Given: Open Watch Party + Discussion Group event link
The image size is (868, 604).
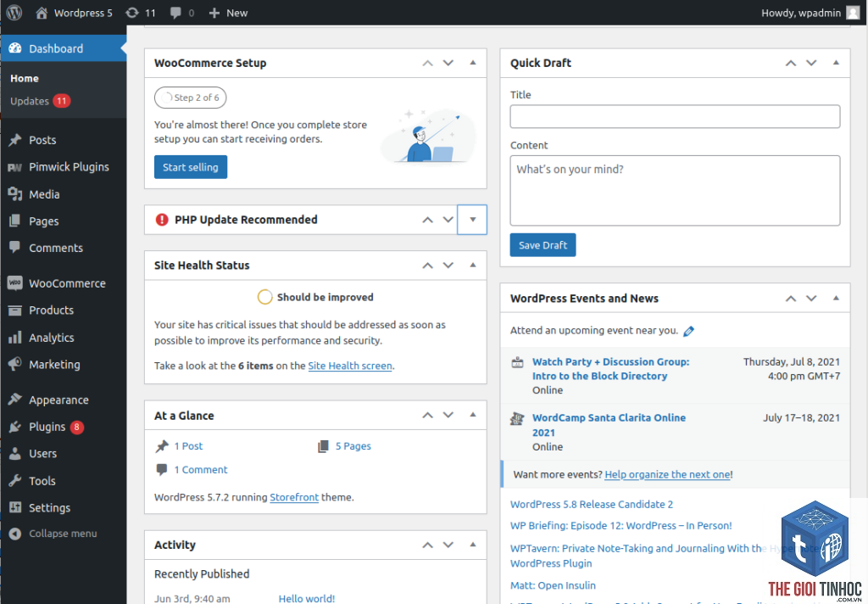Looking at the screenshot, I should point(610,368).
